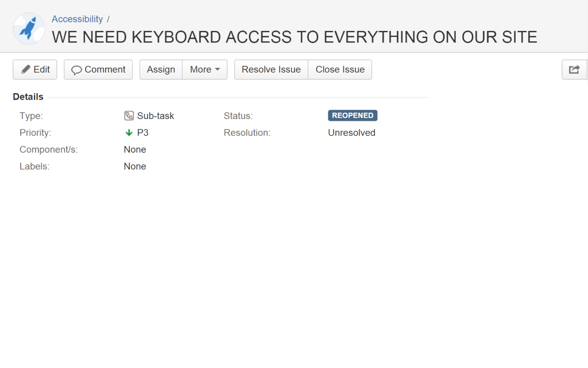Open the share issue icon button

tap(574, 70)
